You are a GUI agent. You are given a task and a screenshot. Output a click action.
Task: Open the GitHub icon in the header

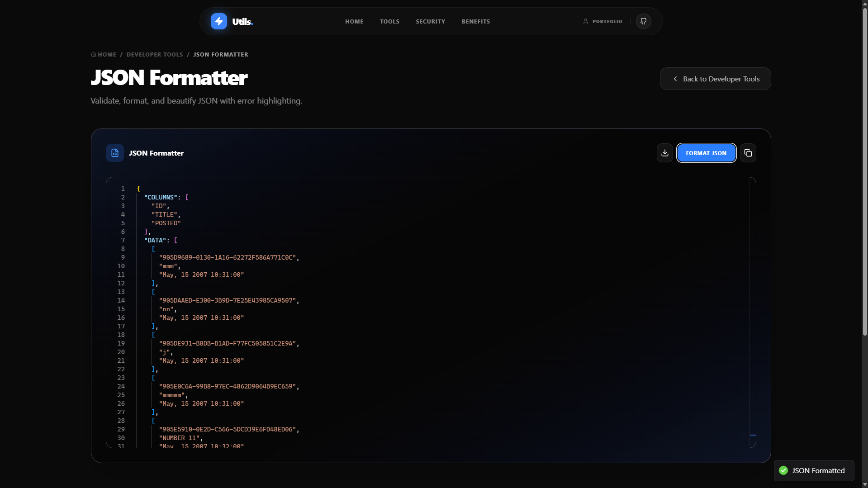[643, 21]
